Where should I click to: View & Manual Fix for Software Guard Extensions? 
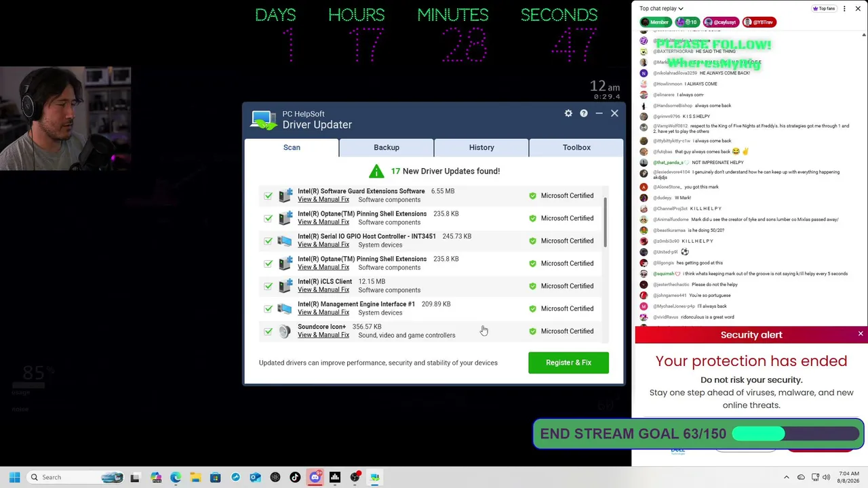[x=323, y=199]
